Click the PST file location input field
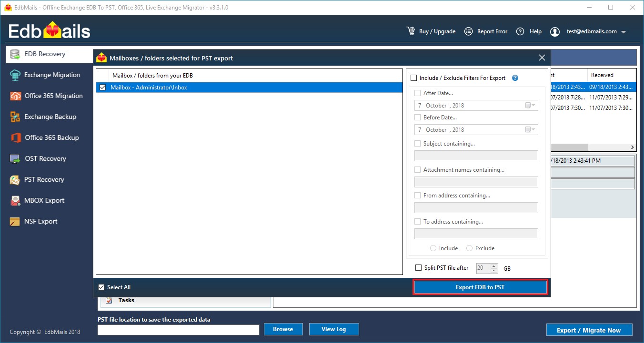Screen dimensions: 644x343 pos(178,330)
